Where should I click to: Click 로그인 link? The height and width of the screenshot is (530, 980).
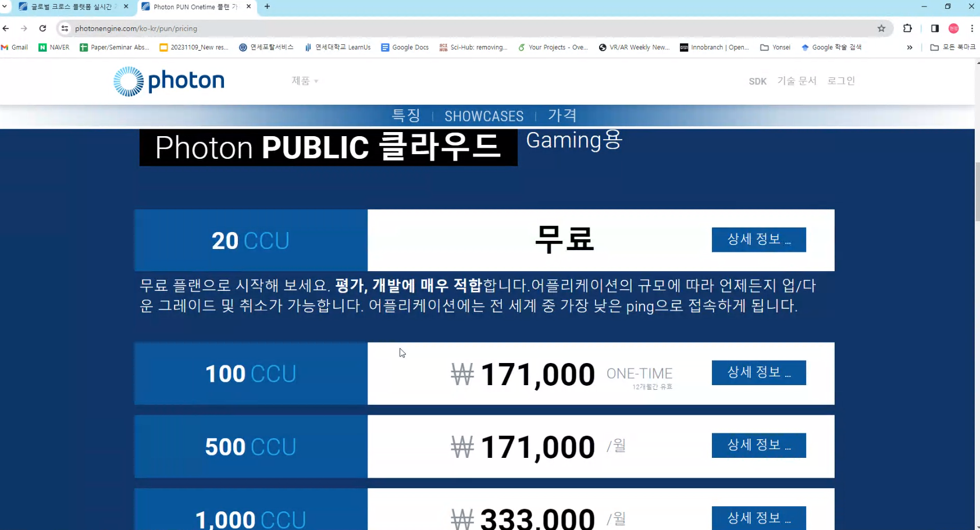(x=841, y=81)
